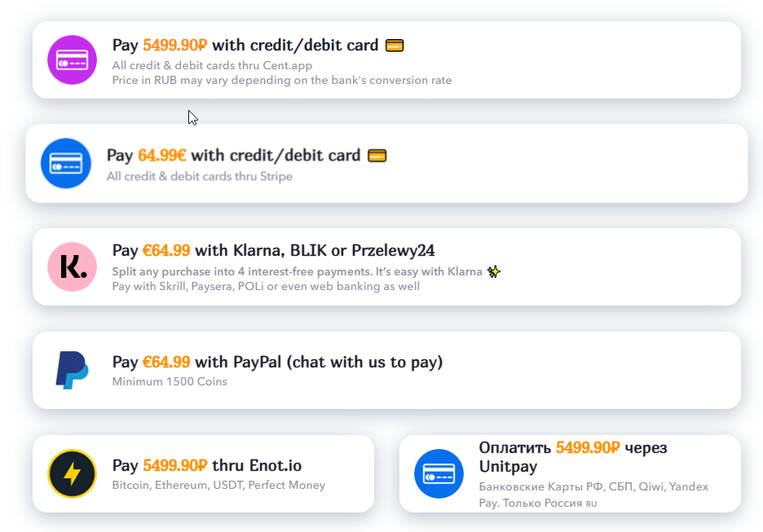Click 'All credit & debit cards thru Stripe' text
Screen dimensions: 763x532
point(199,176)
